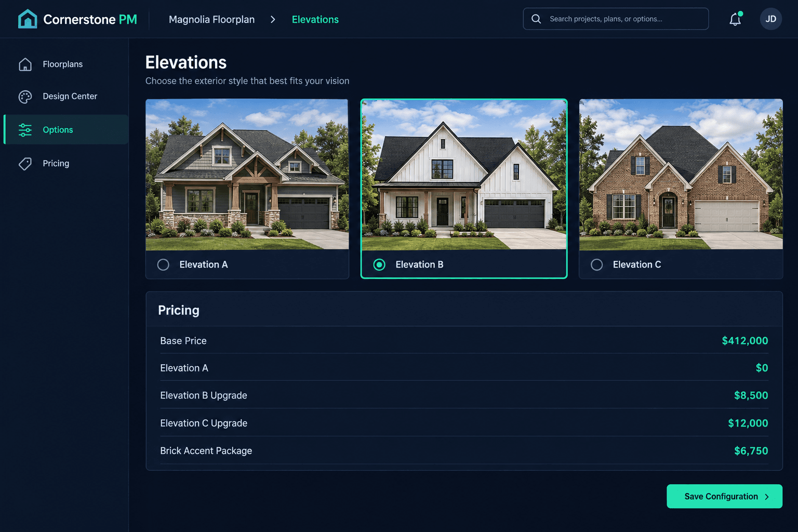
Task: Click the Floorplans house icon in sidebar
Action: (25, 64)
